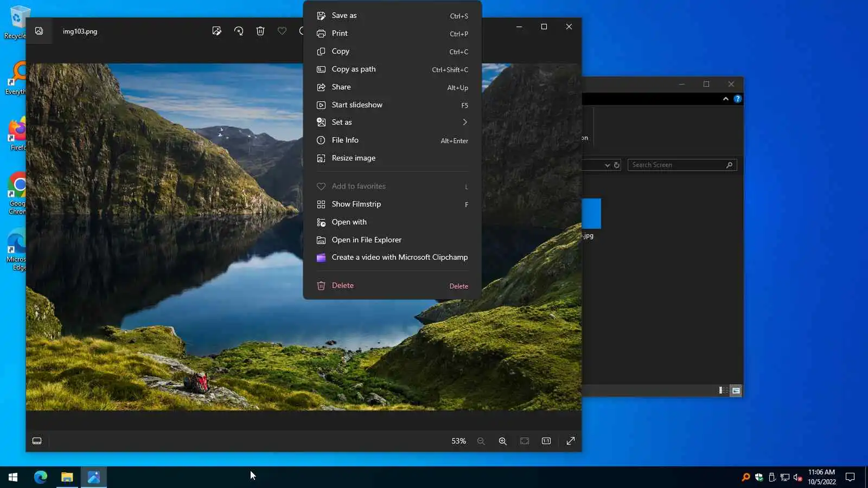Switch Explorer to details view icon
This screenshot has height=488, width=868.
pyautogui.click(x=723, y=390)
